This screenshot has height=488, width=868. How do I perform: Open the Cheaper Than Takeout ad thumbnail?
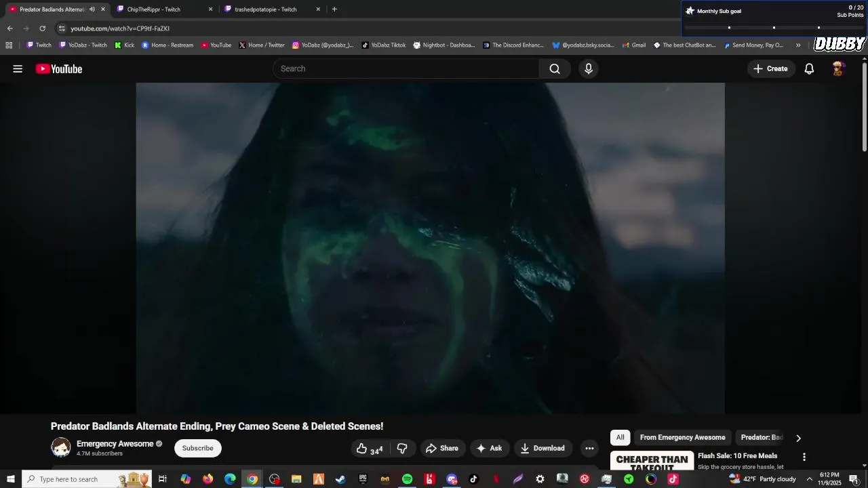(652, 461)
